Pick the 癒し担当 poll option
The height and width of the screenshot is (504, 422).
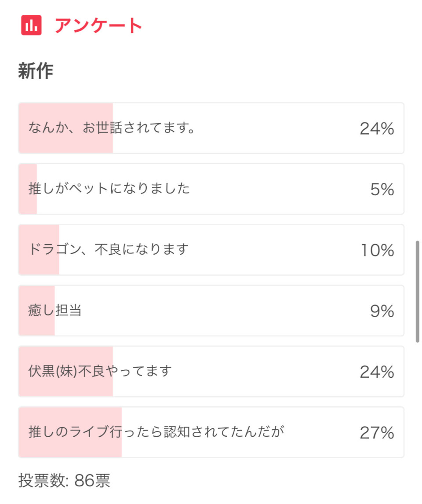(x=211, y=310)
